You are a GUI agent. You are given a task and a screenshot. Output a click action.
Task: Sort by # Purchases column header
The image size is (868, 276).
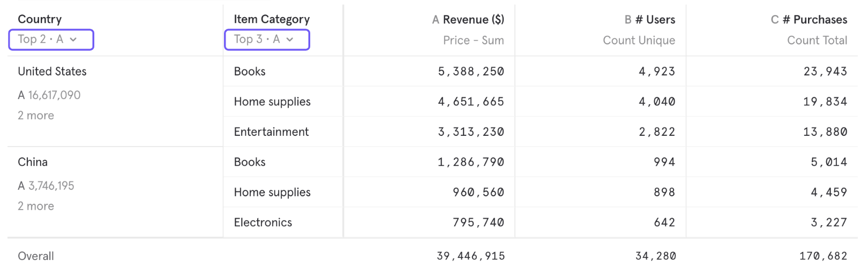tap(809, 20)
